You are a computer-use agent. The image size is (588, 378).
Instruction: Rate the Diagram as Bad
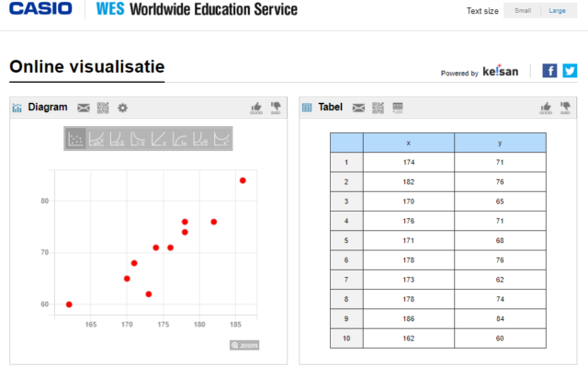(x=275, y=109)
